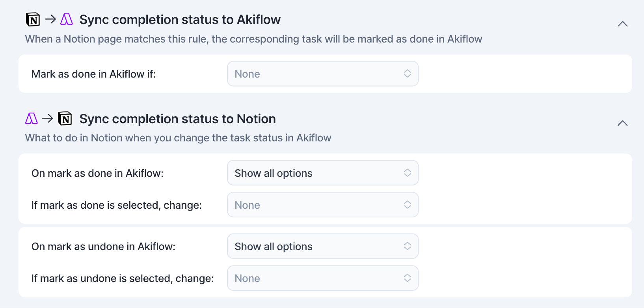Open the "On mark as done in Akiflow" dropdown
644x308 pixels.
pos(322,173)
